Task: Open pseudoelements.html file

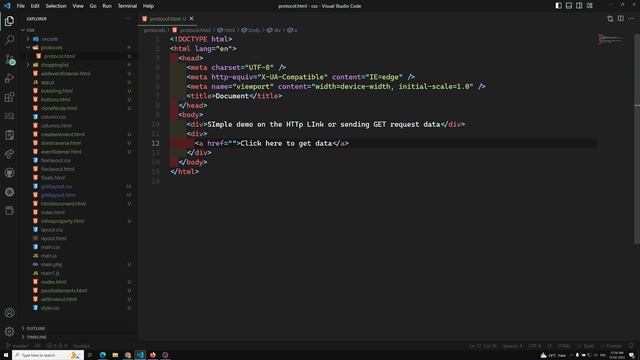Action: [x=64, y=291]
